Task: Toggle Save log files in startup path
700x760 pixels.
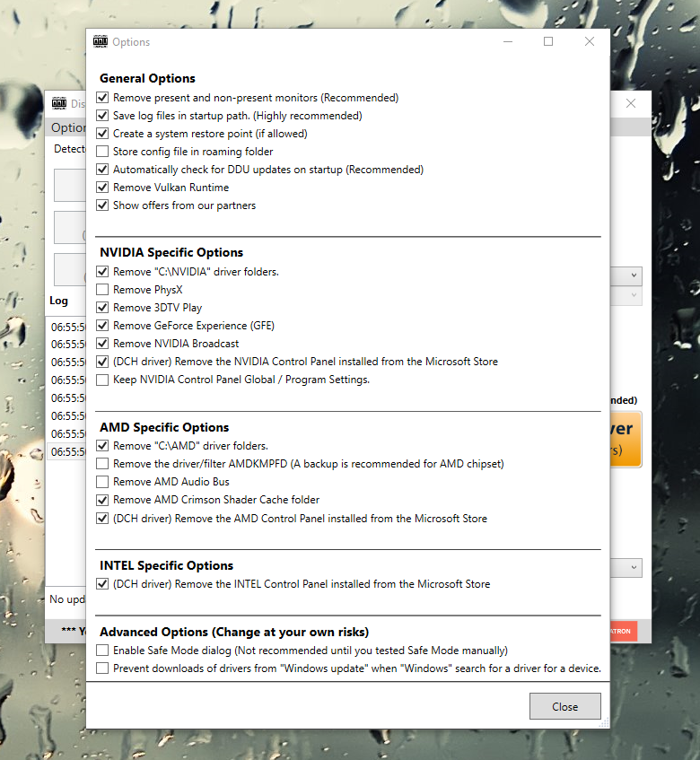Action: pos(102,116)
